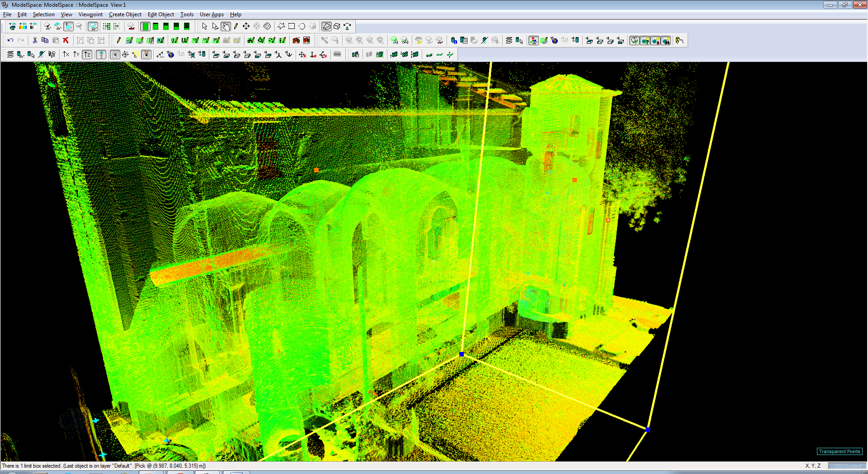Open the Edit Object menu
This screenshot has height=474, width=868.
click(x=160, y=14)
